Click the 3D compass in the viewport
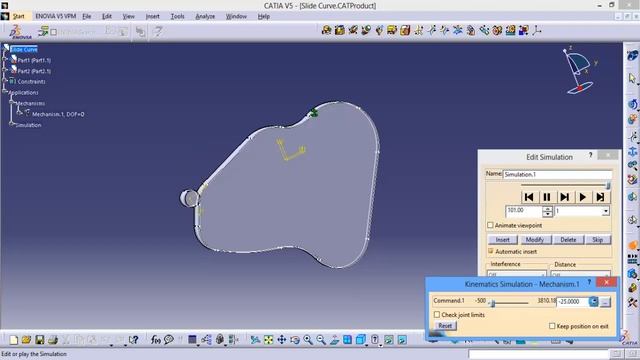640x360 pixels. (x=580, y=70)
